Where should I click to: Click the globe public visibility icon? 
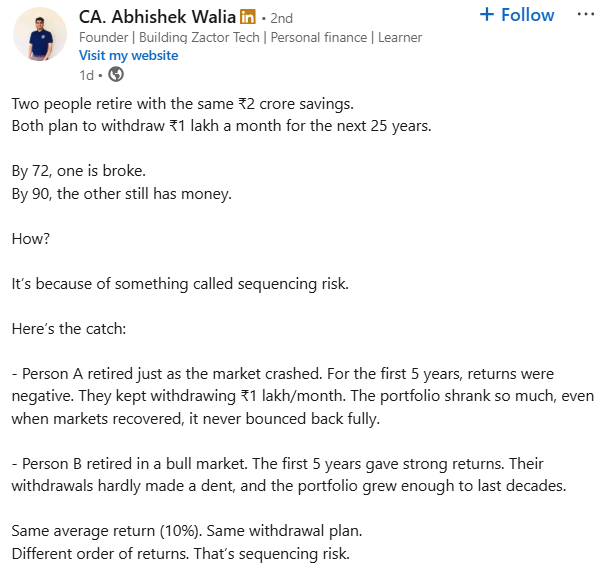tap(116, 74)
